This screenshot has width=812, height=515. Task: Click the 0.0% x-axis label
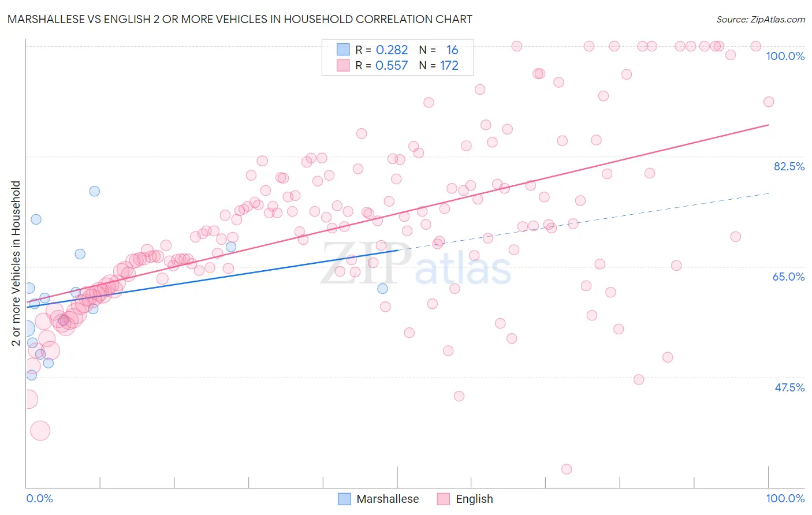pyautogui.click(x=39, y=498)
